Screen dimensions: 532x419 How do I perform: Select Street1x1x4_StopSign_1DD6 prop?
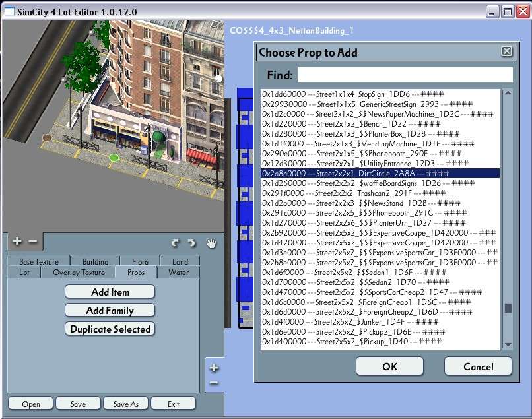click(x=380, y=94)
